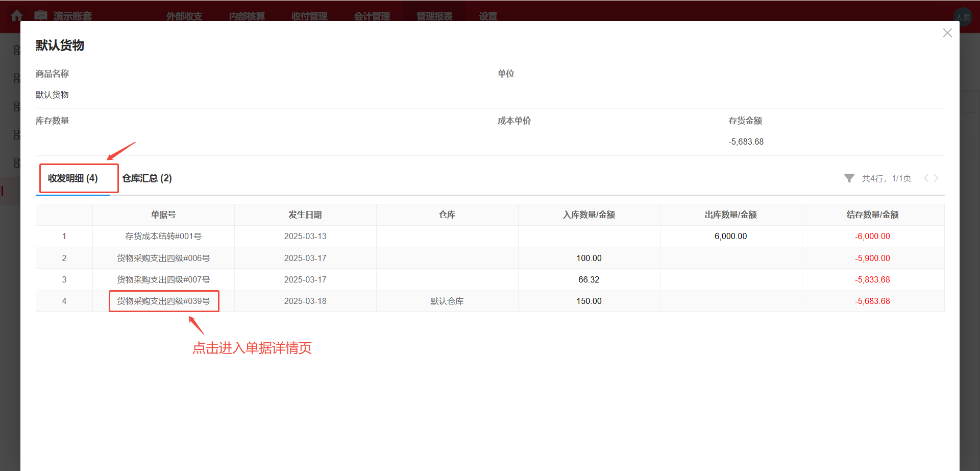Open document 存货成本结转#001号
The width and height of the screenshot is (980, 471).
pos(163,236)
